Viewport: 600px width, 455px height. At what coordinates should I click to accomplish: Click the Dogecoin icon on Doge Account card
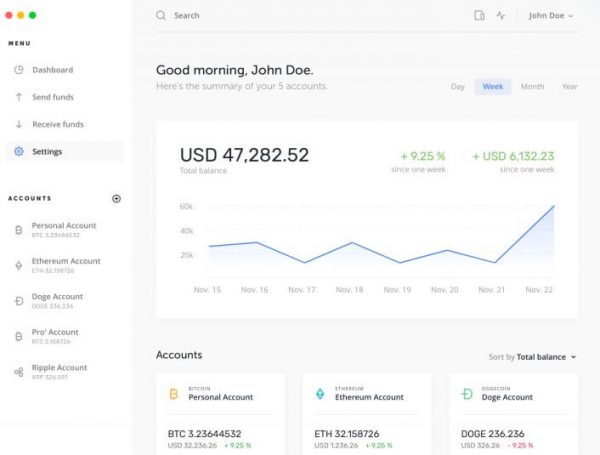coord(466,394)
